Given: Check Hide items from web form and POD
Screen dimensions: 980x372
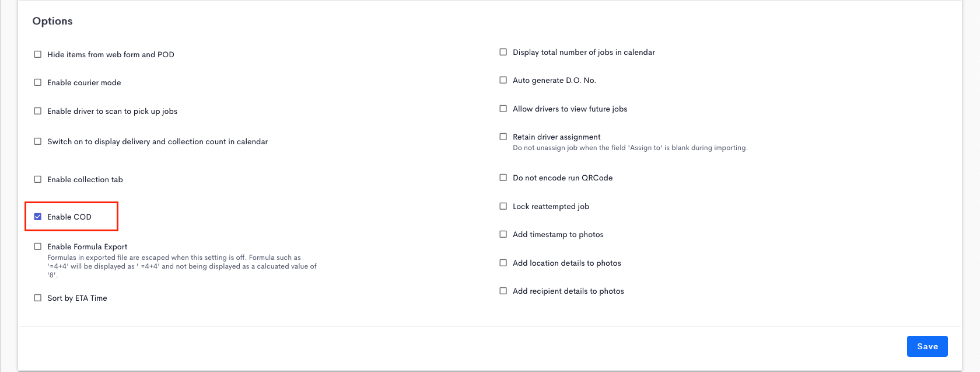Looking at the screenshot, I should coord(38,54).
